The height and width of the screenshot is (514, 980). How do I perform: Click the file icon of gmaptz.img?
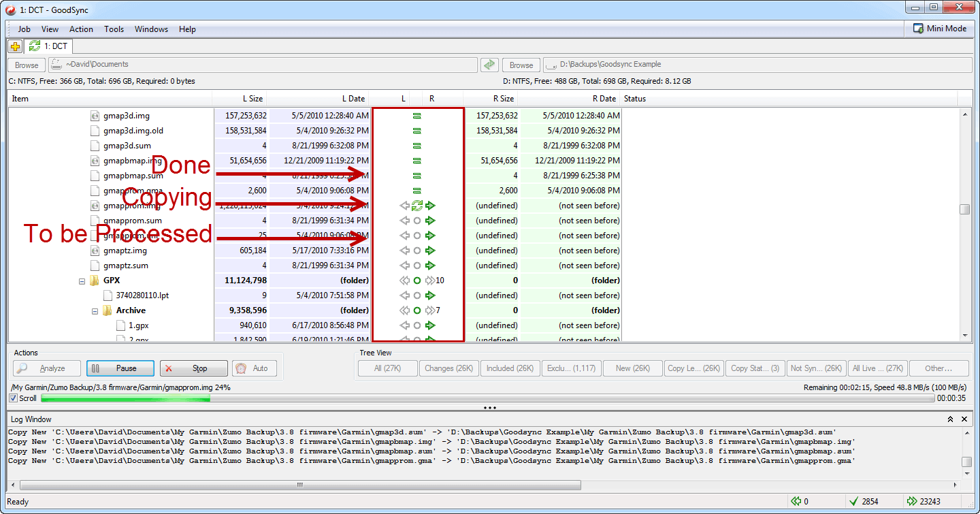coord(95,251)
